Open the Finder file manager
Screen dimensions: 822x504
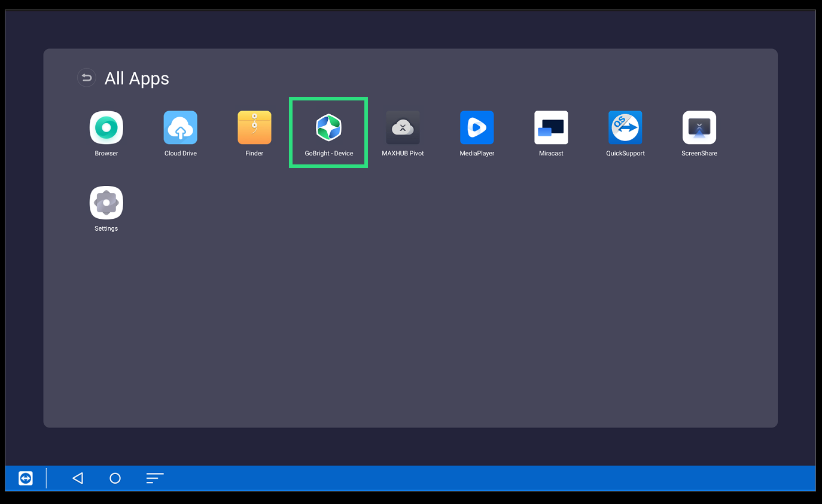pos(254,127)
